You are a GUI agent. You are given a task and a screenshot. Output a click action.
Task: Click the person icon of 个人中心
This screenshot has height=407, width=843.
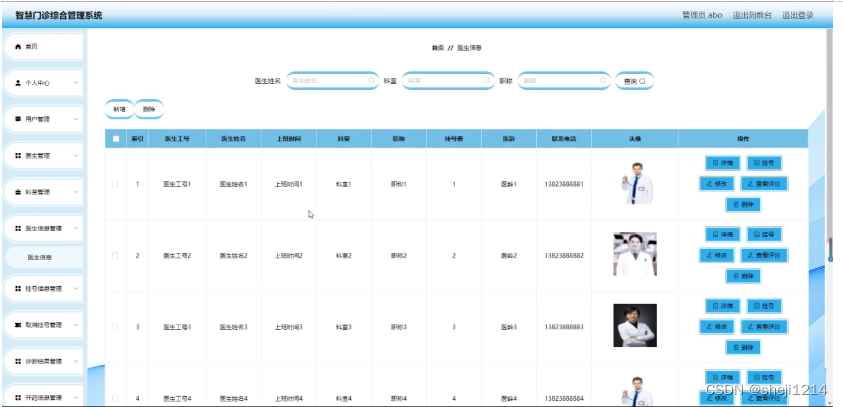click(x=18, y=83)
